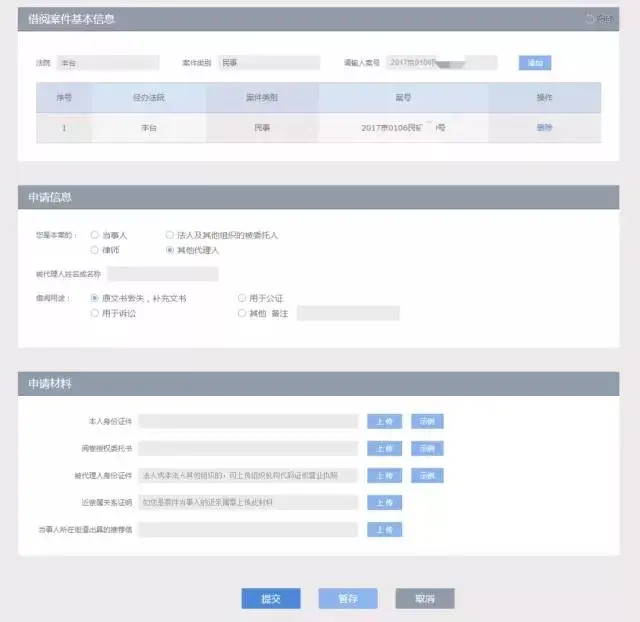Click 上传 for 阅卷授权委托书
This screenshot has height=622, width=640.
click(384, 449)
